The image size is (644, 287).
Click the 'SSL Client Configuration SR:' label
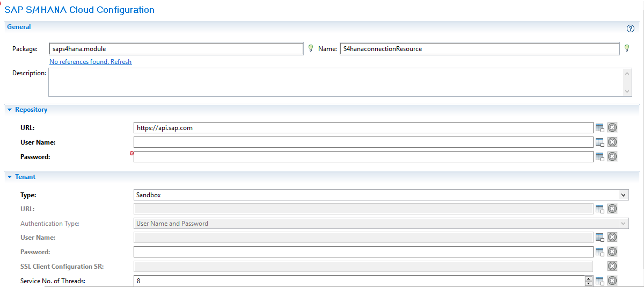click(62, 266)
